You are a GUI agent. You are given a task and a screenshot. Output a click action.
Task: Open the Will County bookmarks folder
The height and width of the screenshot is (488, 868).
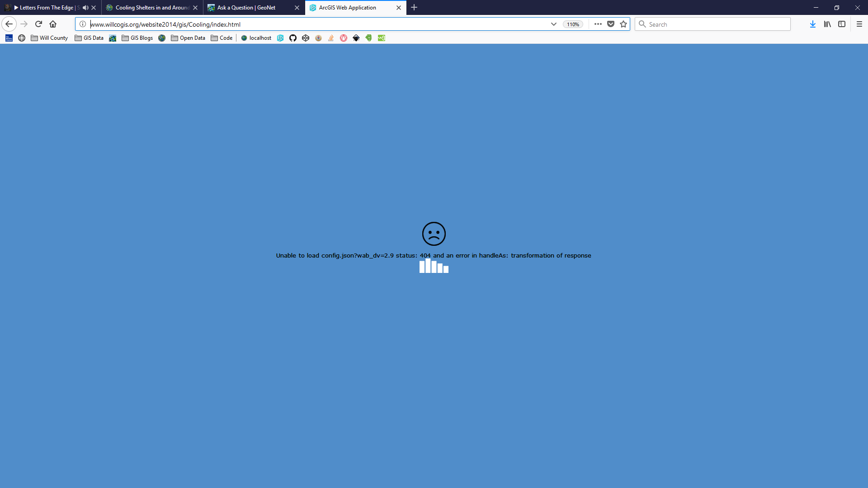coord(49,38)
